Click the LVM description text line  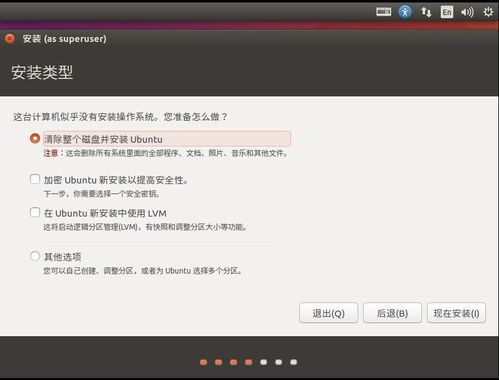pos(145,227)
